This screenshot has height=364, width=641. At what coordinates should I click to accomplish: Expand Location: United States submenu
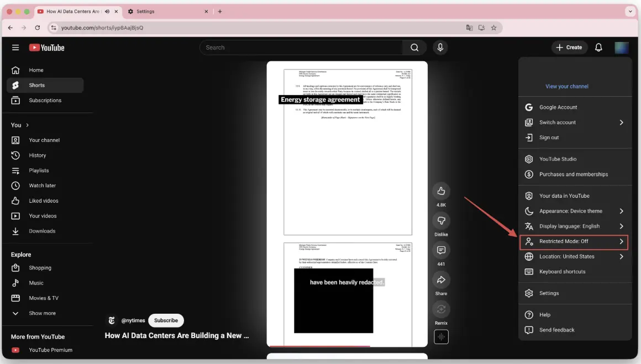coord(575,256)
